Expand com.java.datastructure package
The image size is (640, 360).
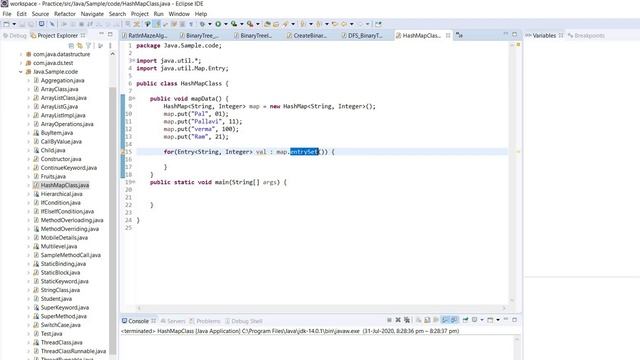click(x=21, y=54)
